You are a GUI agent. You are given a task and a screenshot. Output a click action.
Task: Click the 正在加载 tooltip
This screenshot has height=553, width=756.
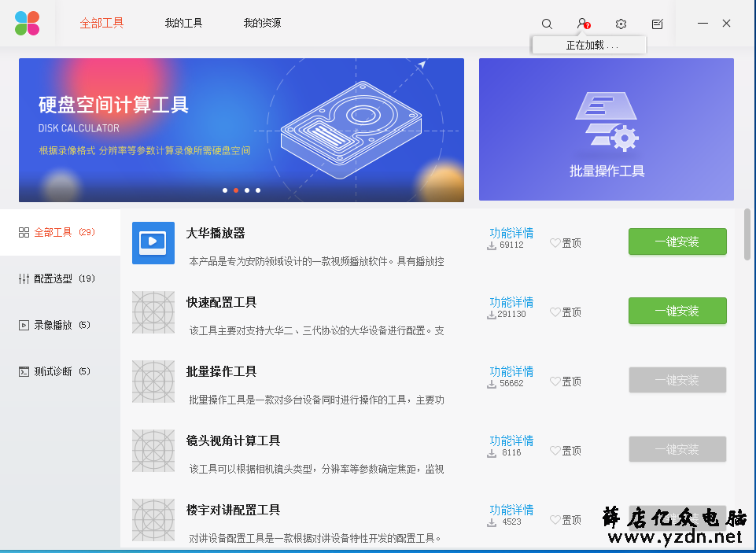pyautogui.click(x=588, y=46)
